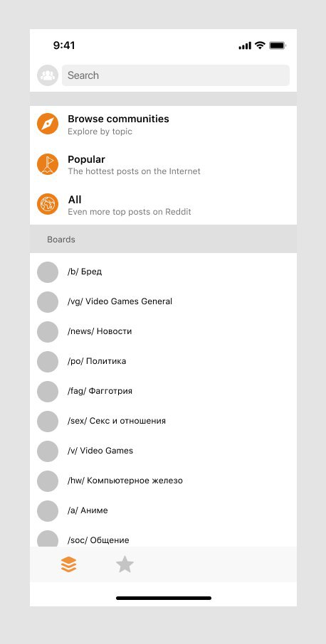Open /sex/ Секс и отношения board
The image size is (326, 644).
coord(163,421)
